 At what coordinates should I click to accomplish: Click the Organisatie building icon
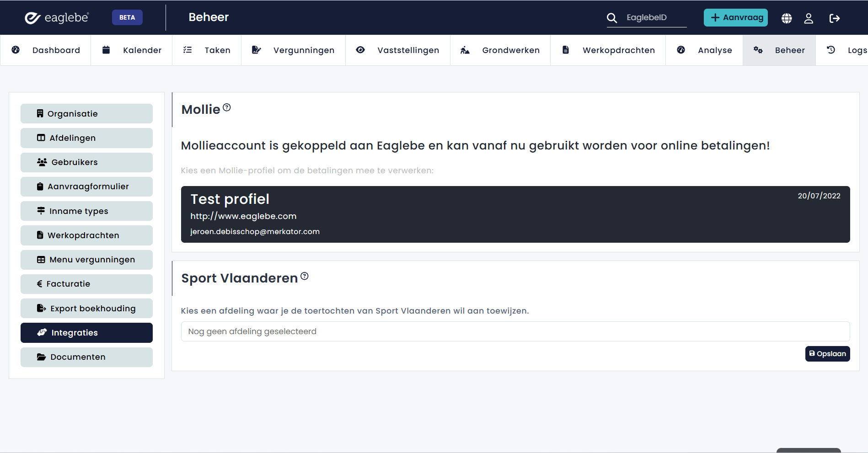click(40, 113)
